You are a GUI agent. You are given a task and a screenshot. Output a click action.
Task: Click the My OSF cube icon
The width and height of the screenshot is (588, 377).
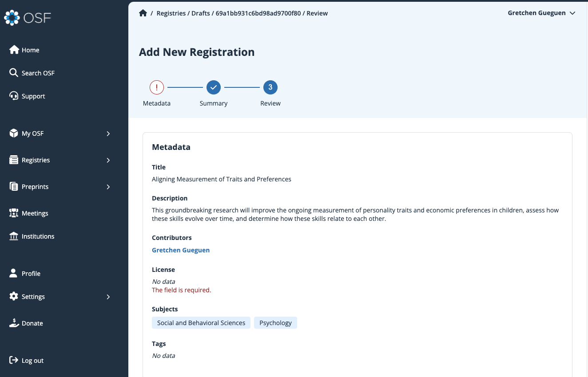14,133
